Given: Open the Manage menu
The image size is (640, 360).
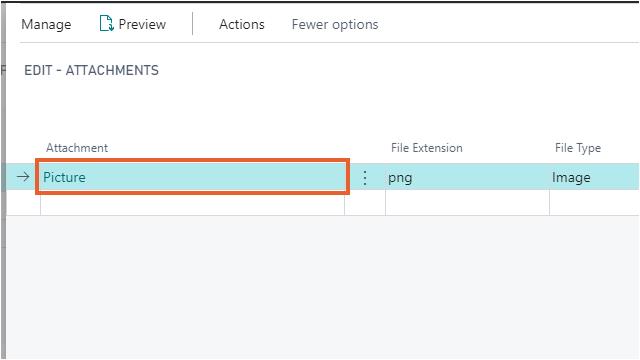Looking at the screenshot, I should click(46, 24).
